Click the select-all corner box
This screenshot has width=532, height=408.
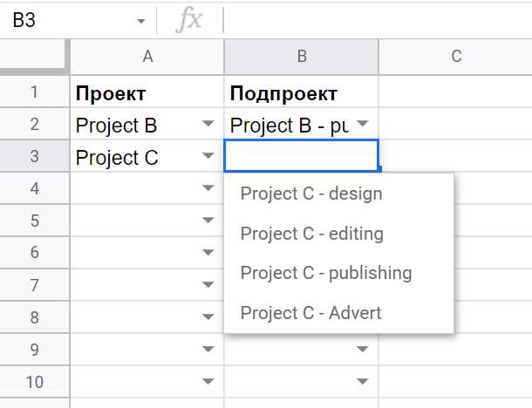pos(35,57)
